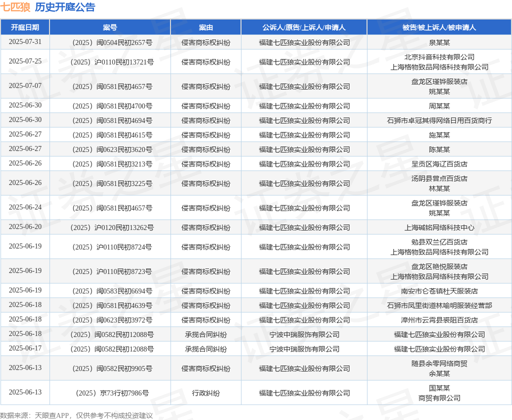Click case number 沪0120民初13262号

tap(112, 227)
